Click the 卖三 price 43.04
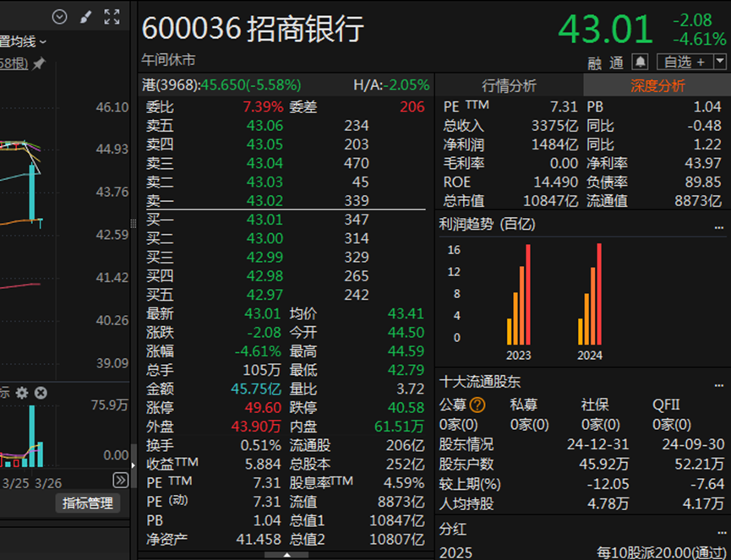The image size is (731, 560). pyautogui.click(x=265, y=163)
